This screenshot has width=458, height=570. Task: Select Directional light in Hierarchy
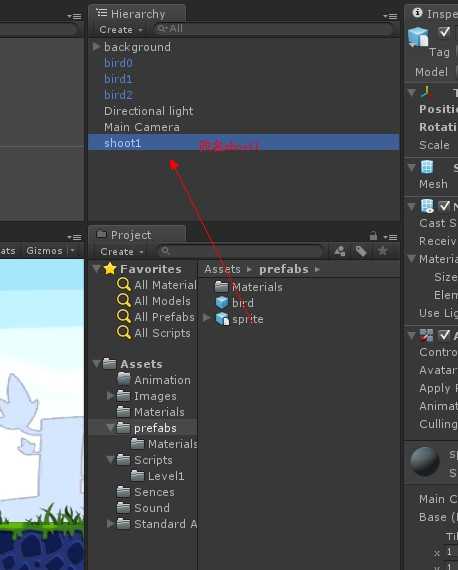[x=149, y=111]
